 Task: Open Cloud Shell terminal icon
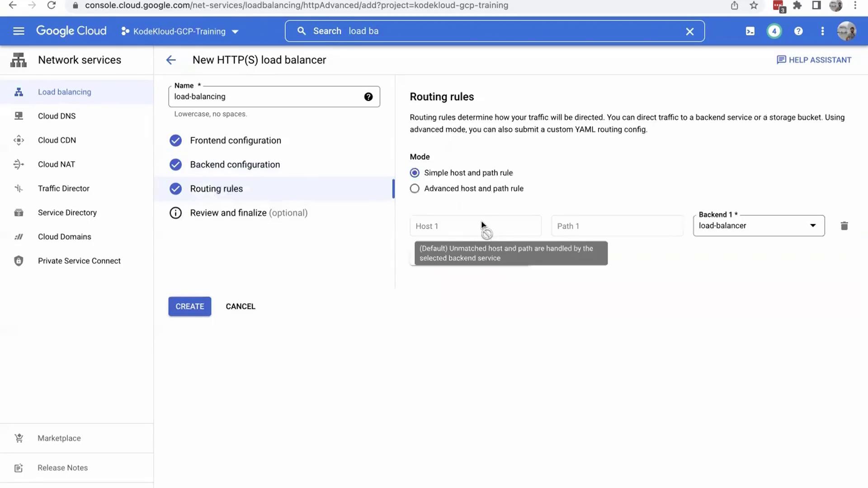pos(750,31)
